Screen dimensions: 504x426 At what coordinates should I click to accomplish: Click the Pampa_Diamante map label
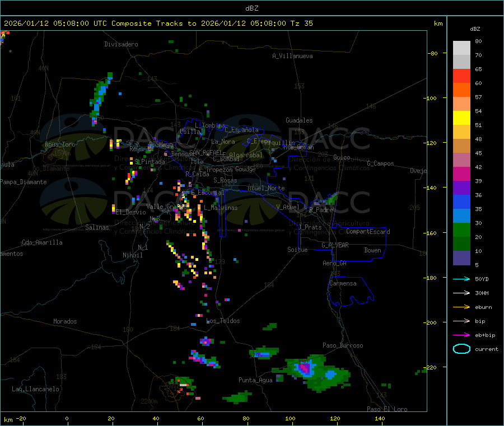(x=24, y=182)
